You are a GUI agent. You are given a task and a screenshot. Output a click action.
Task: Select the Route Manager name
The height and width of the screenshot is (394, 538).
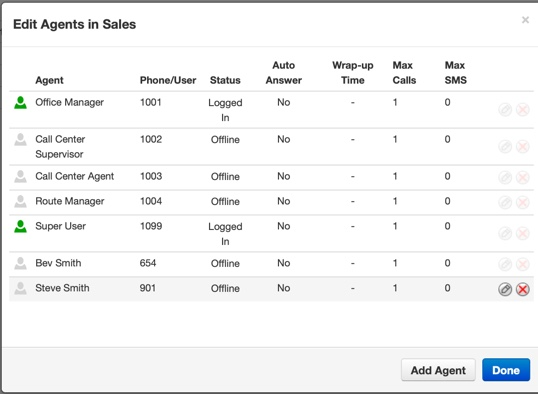tap(70, 201)
